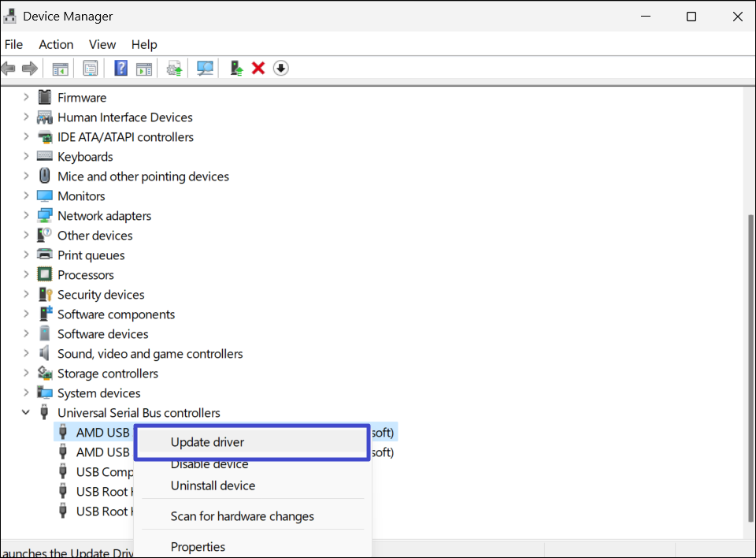Click the Properties toolbar icon
Screen dimensions: 756x558
[x=91, y=69]
